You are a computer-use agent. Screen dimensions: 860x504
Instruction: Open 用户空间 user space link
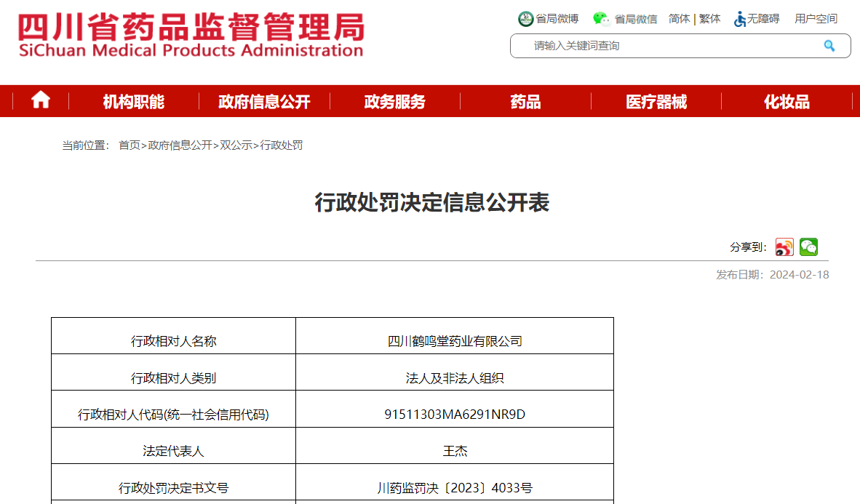(816, 19)
